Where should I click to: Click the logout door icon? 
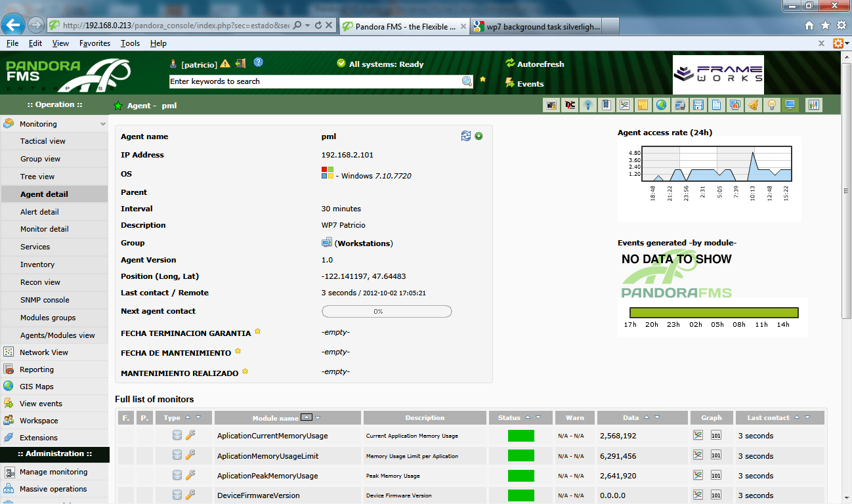point(240,63)
